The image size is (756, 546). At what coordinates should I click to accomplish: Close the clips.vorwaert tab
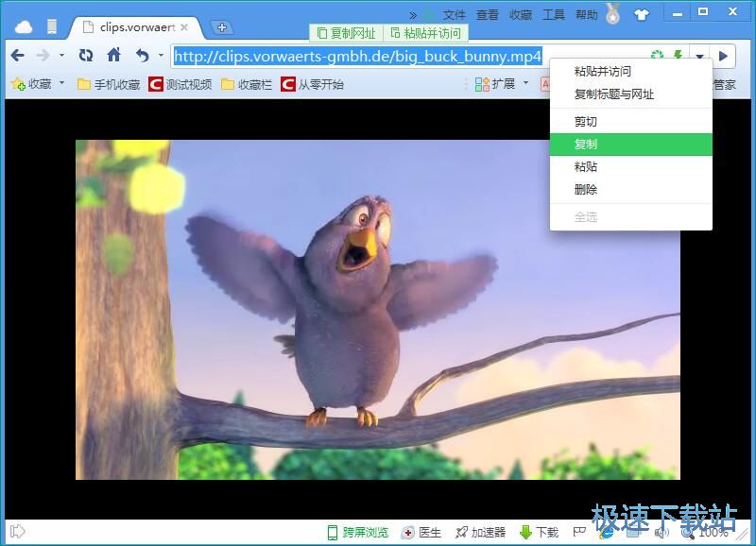pyautogui.click(x=184, y=27)
